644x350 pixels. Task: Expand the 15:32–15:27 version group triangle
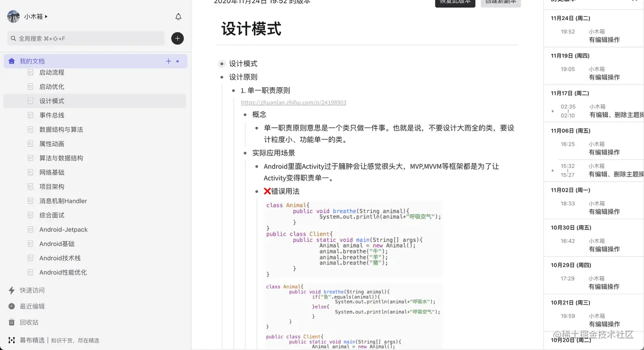point(553,170)
